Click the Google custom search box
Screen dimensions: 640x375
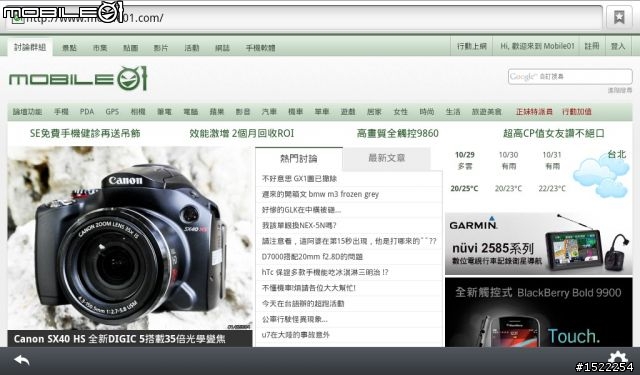coord(570,76)
